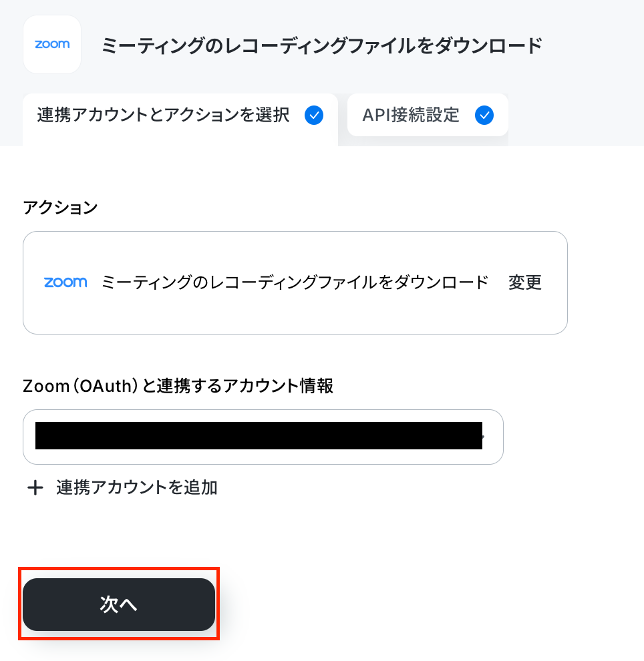
Task: Click the 連携アカウントを追加 link
Action: (137, 488)
